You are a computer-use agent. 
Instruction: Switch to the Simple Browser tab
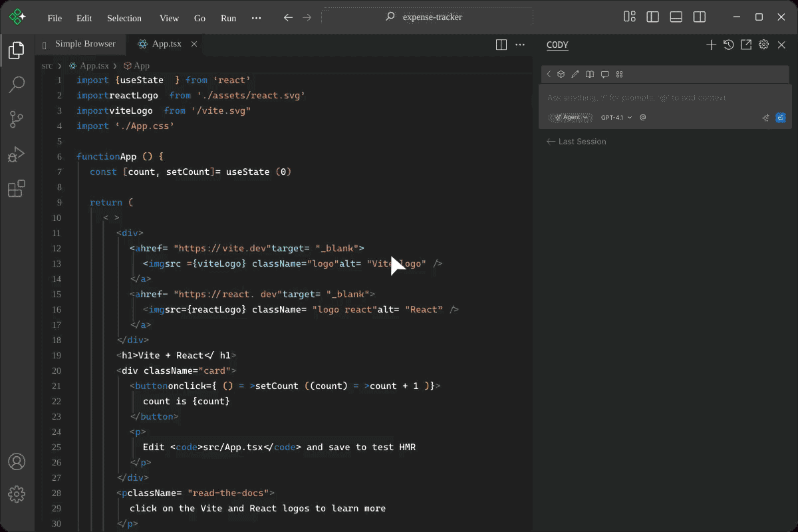point(84,44)
